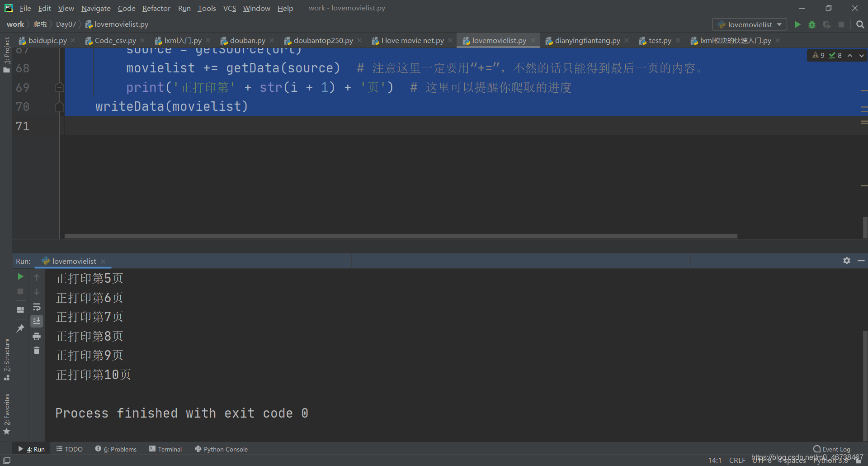Open the Python Console
The height and width of the screenshot is (466, 868).
[221, 449]
